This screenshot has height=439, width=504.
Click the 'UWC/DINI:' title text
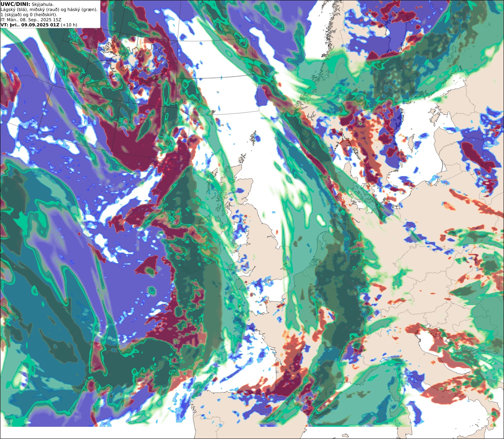pyautogui.click(x=15, y=4)
